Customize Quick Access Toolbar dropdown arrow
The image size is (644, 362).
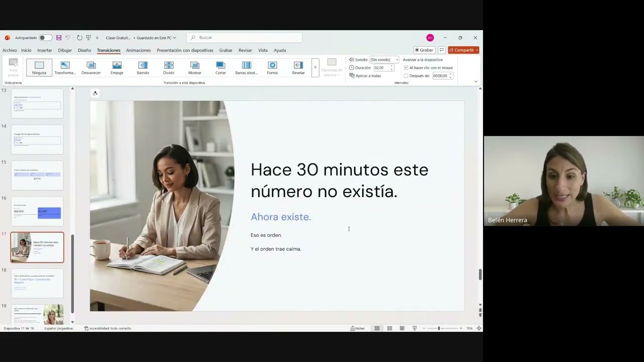point(97,38)
